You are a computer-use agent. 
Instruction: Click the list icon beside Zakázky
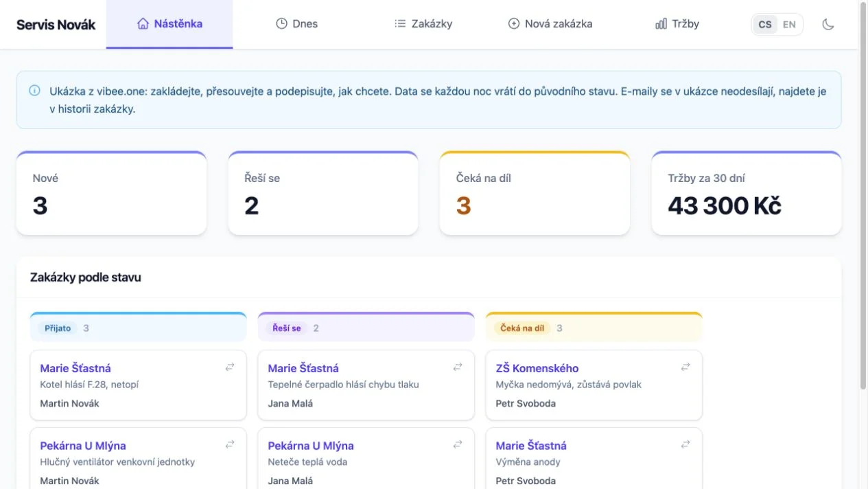[400, 24]
